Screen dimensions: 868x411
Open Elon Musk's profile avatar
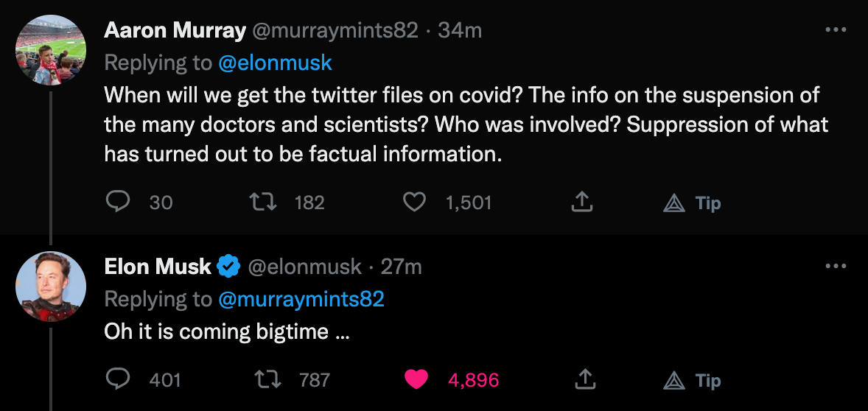(x=51, y=287)
